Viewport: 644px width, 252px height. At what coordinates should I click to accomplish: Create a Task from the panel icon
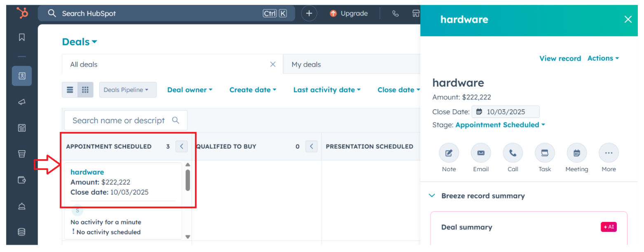(x=545, y=153)
